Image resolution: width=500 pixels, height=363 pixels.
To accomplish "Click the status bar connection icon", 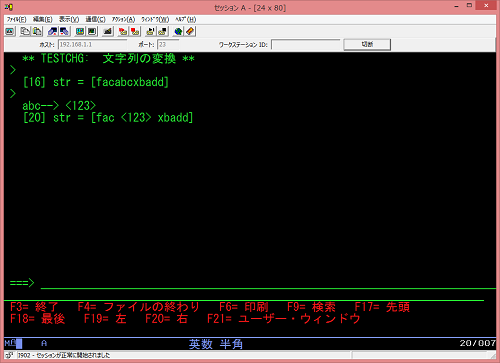I will click(9, 355).
